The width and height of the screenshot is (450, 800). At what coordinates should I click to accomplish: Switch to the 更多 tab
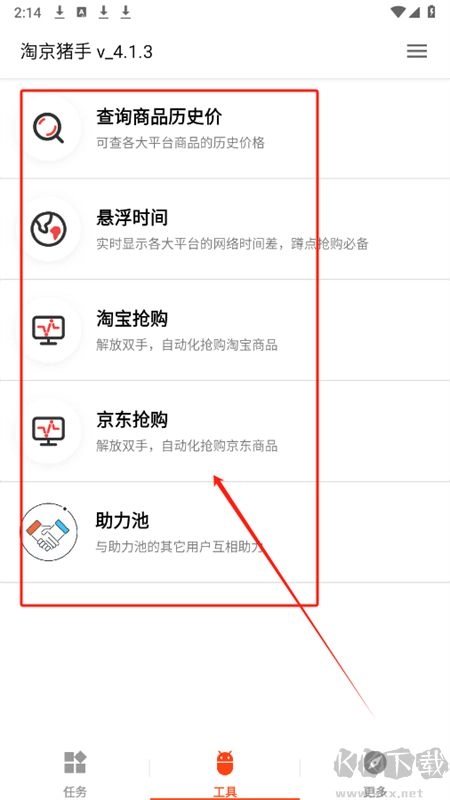coord(375,773)
